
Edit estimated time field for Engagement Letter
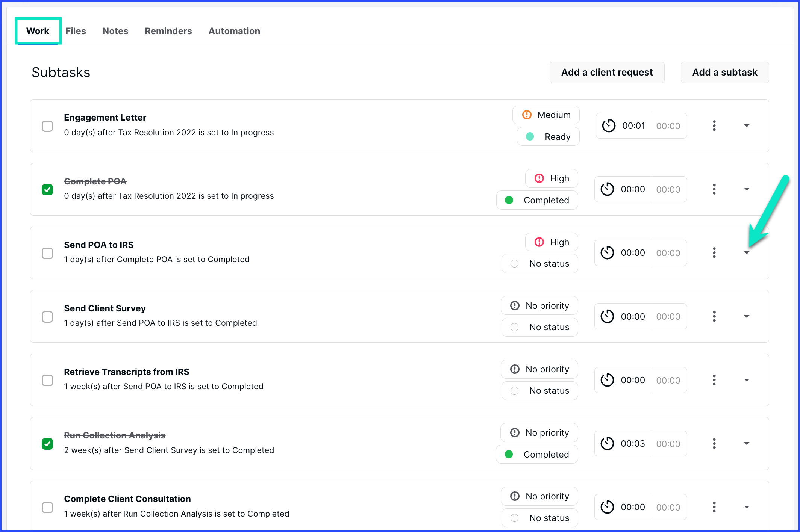click(668, 126)
